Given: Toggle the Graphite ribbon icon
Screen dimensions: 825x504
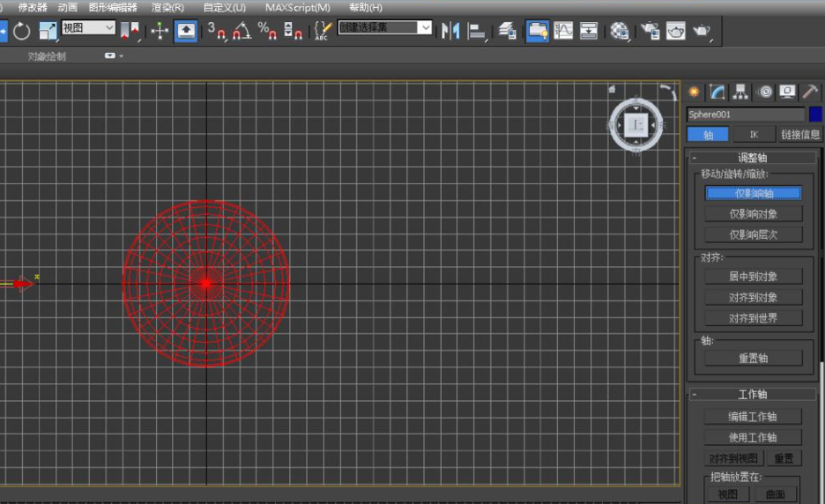Looking at the screenshot, I should (x=537, y=31).
